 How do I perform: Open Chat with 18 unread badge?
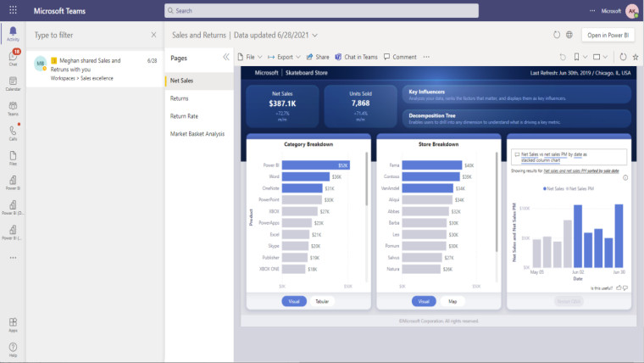point(14,58)
